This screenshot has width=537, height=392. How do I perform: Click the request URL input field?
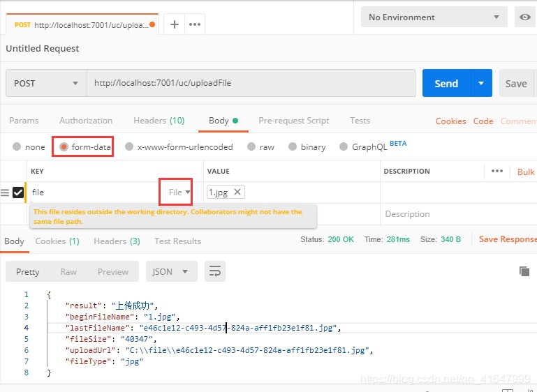pos(250,83)
